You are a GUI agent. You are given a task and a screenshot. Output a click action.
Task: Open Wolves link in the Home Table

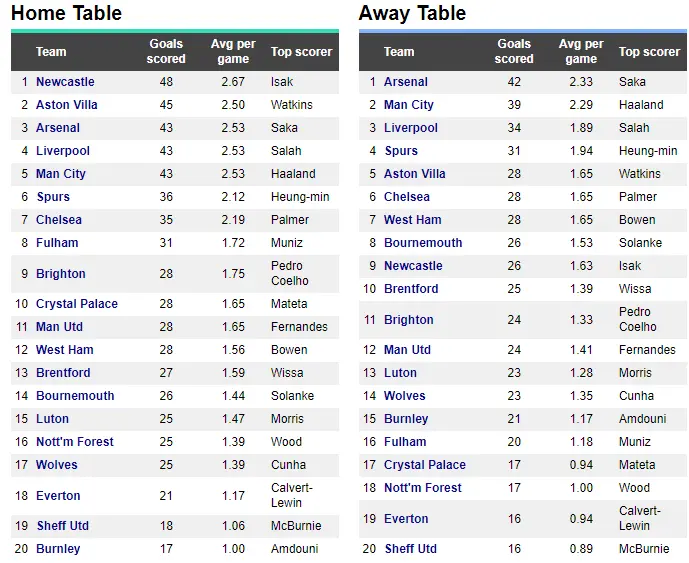pyautogui.click(x=57, y=465)
